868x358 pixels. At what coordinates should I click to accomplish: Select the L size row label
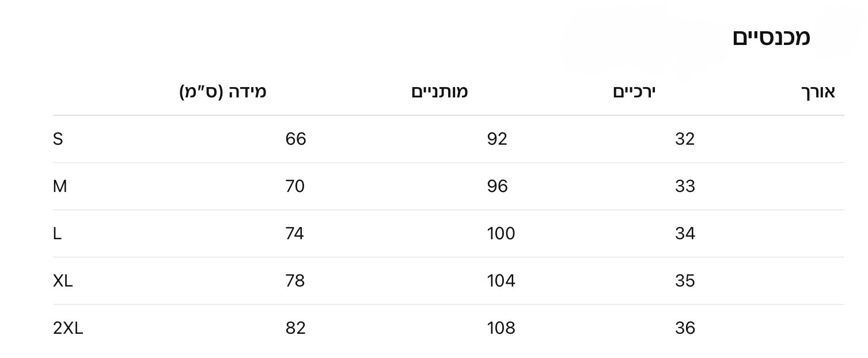[x=57, y=233]
